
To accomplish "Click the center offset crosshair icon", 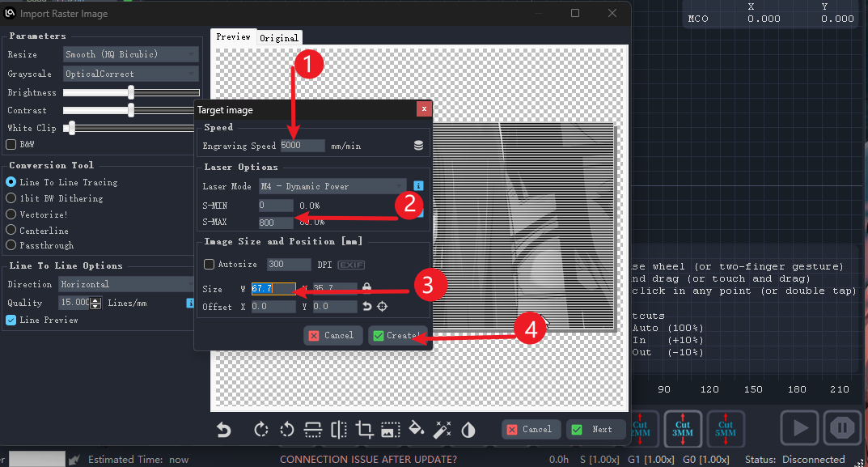I will tap(383, 307).
